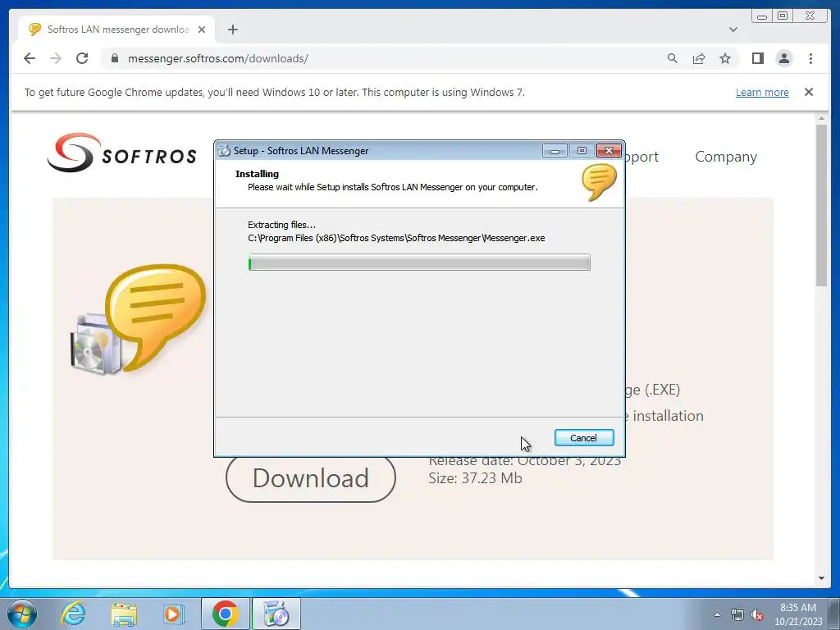Open Chrome side panel

click(757, 58)
